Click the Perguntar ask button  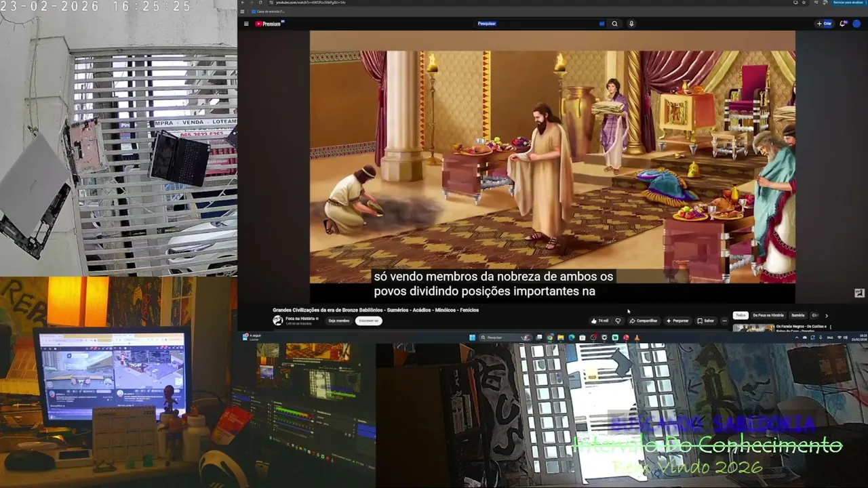pos(677,321)
